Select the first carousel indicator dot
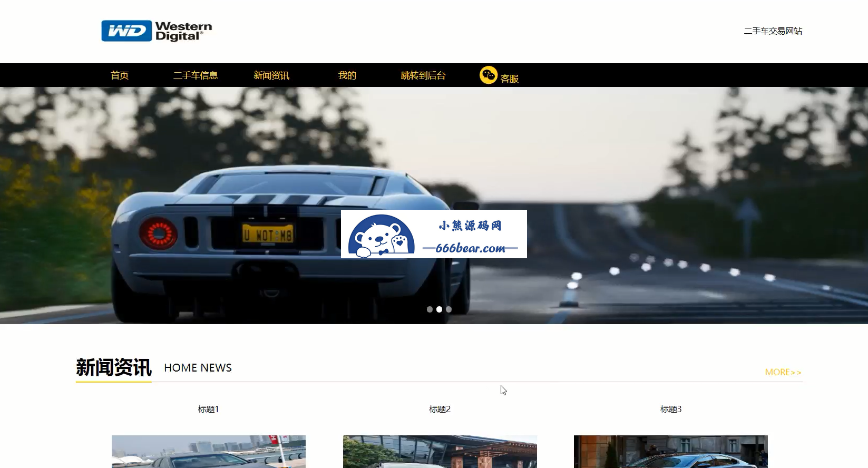 coord(430,309)
